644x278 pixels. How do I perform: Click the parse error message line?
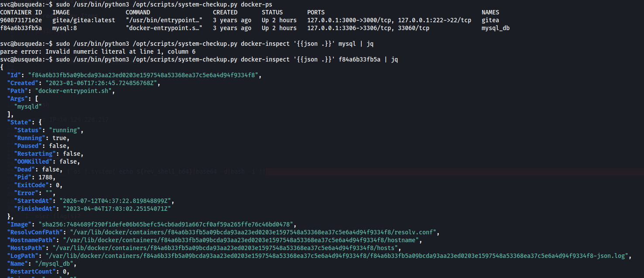pyautogui.click(x=98, y=51)
